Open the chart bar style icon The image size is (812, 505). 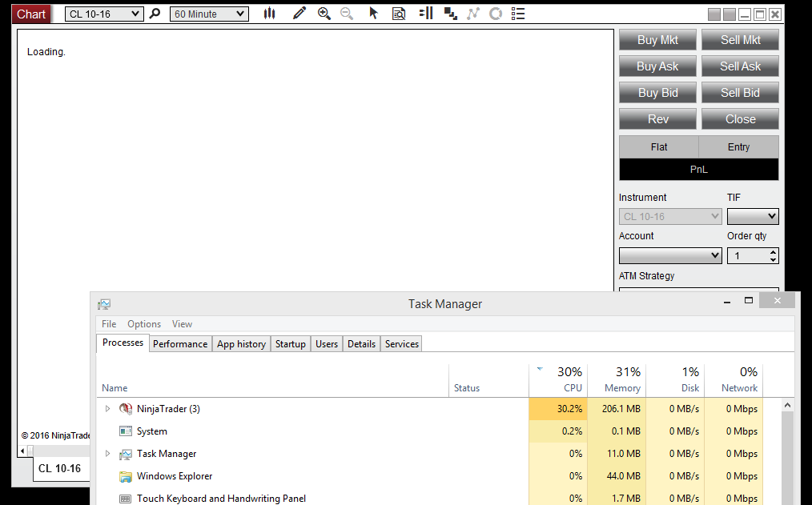[x=269, y=14]
